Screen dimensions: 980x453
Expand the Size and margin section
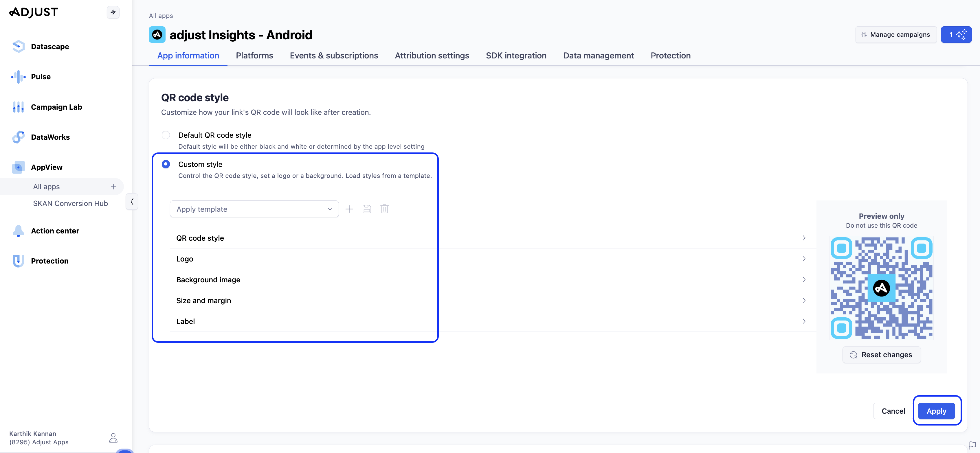(x=491, y=301)
